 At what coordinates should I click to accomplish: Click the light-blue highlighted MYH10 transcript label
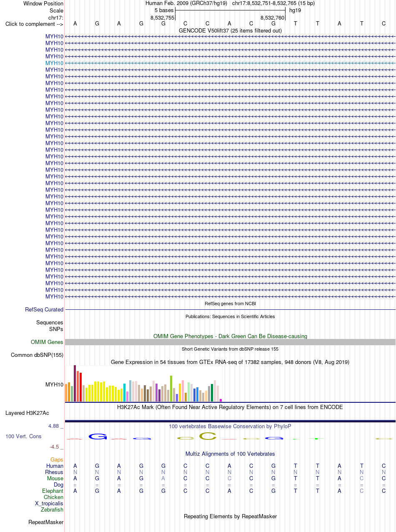pyautogui.click(x=54, y=63)
